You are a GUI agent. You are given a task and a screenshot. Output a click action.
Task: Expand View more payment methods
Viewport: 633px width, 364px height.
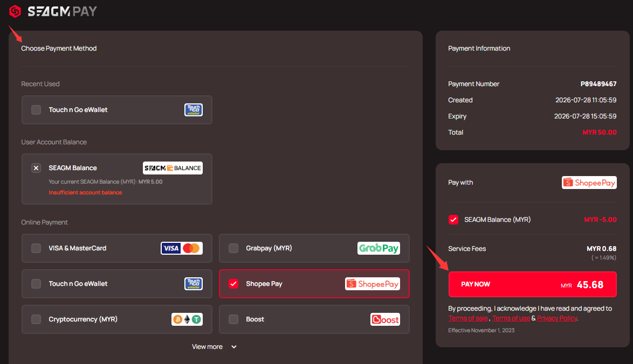[x=214, y=347]
